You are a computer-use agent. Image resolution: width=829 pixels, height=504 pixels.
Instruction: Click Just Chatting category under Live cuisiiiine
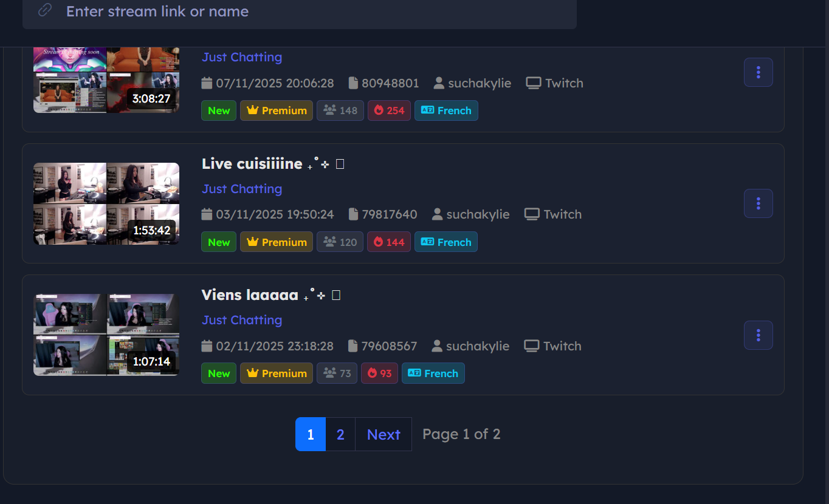click(x=242, y=189)
